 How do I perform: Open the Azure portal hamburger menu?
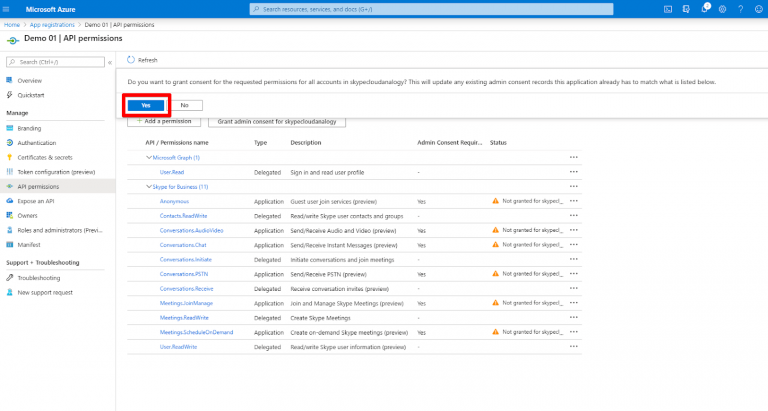(6, 9)
